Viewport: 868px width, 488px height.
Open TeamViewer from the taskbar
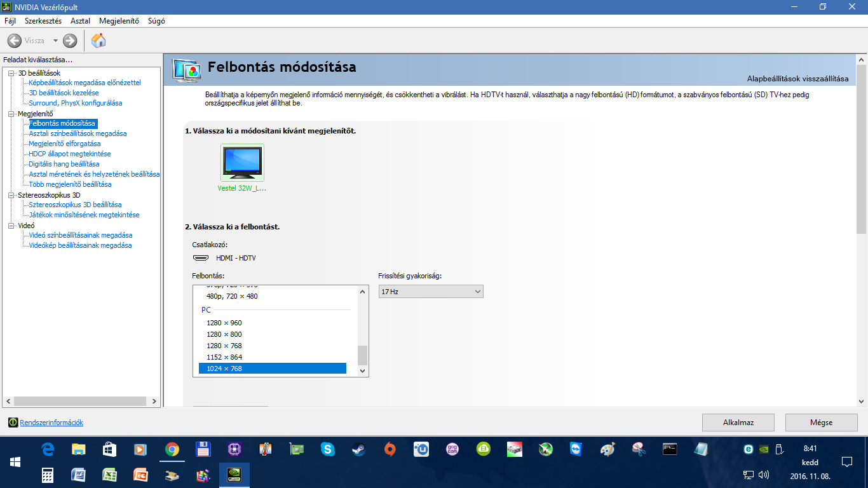pyautogui.click(x=576, y=450)
